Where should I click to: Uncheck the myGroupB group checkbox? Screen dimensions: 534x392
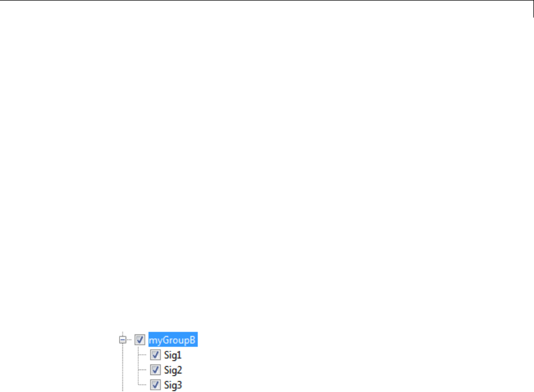tap(140, 339)
